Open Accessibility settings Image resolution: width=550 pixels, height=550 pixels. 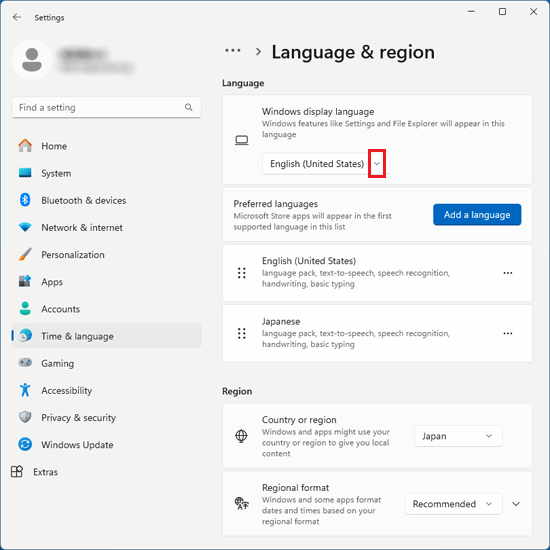tap(106, 390)
